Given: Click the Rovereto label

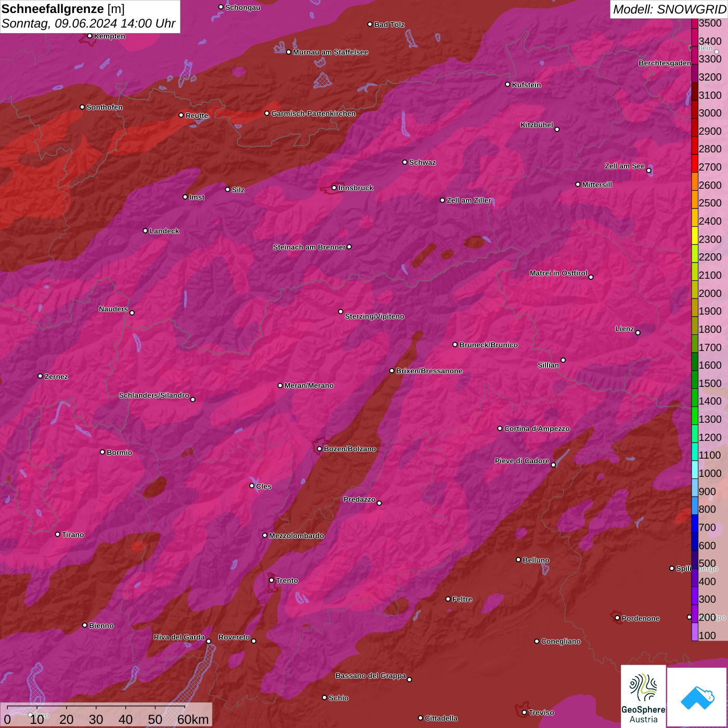Looking at the screenshot, I should tap(234, 637).
